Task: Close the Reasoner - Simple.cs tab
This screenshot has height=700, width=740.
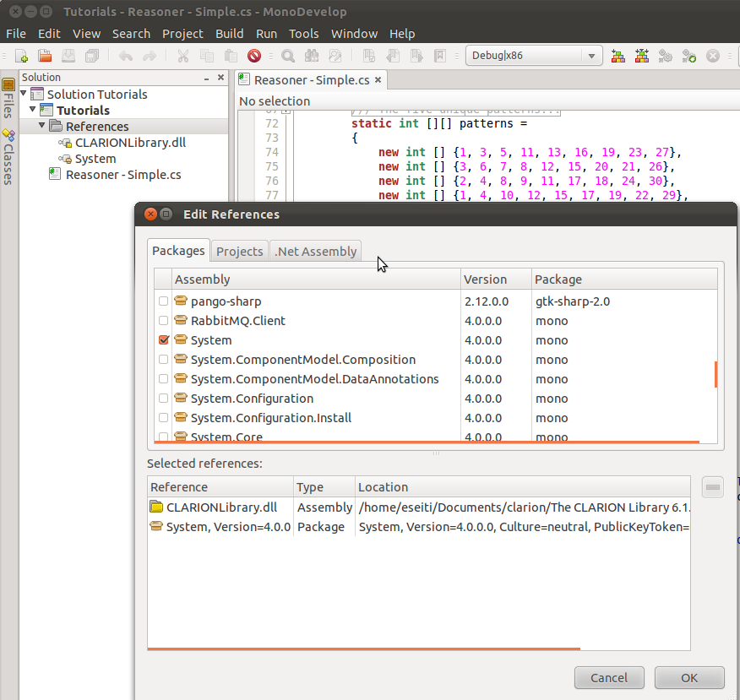Action: (x=378, y=80)
